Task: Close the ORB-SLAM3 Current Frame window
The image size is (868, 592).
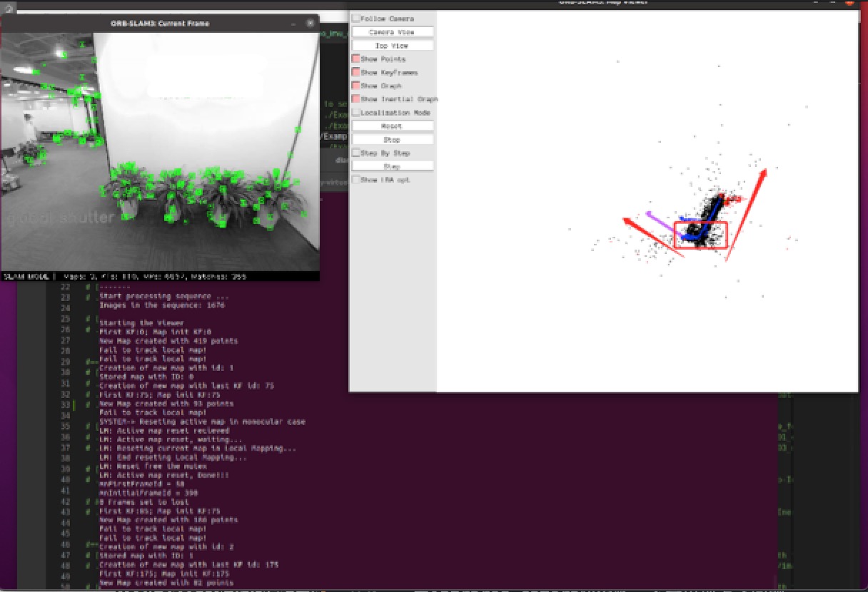Action: tap(310, 24)
